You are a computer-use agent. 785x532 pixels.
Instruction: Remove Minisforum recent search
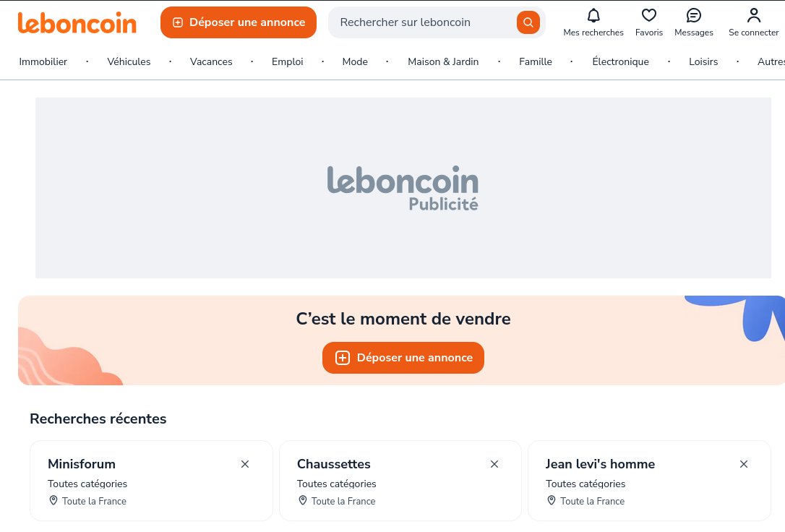coord(245,464)
